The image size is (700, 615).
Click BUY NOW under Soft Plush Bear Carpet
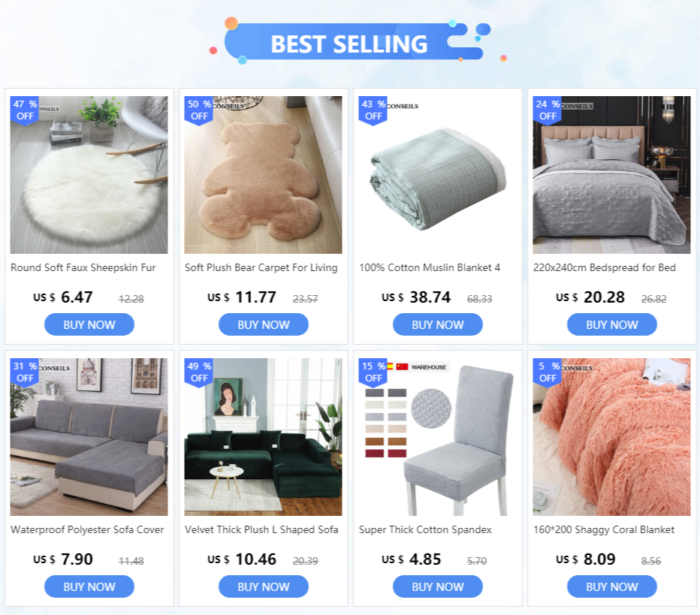coord(264,324)
